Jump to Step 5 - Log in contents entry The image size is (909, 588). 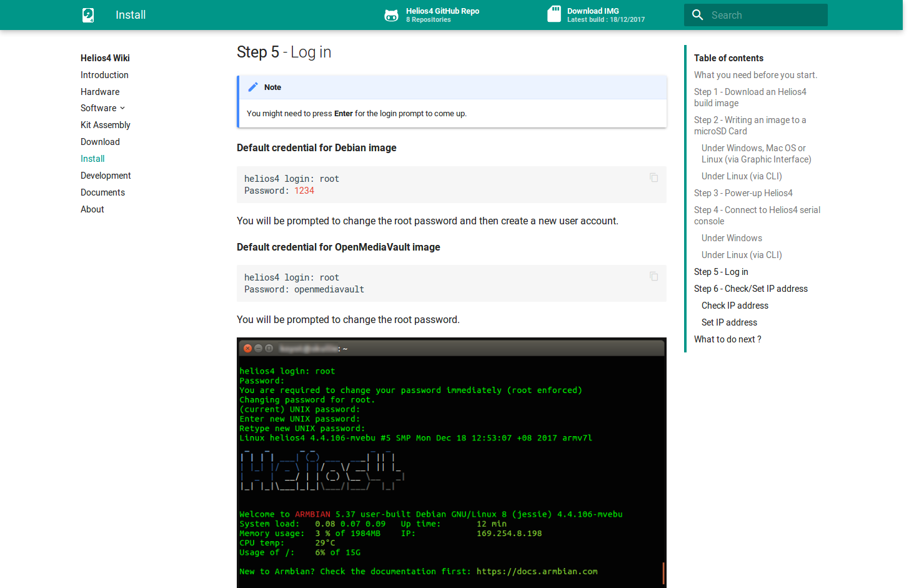(721, 272)
